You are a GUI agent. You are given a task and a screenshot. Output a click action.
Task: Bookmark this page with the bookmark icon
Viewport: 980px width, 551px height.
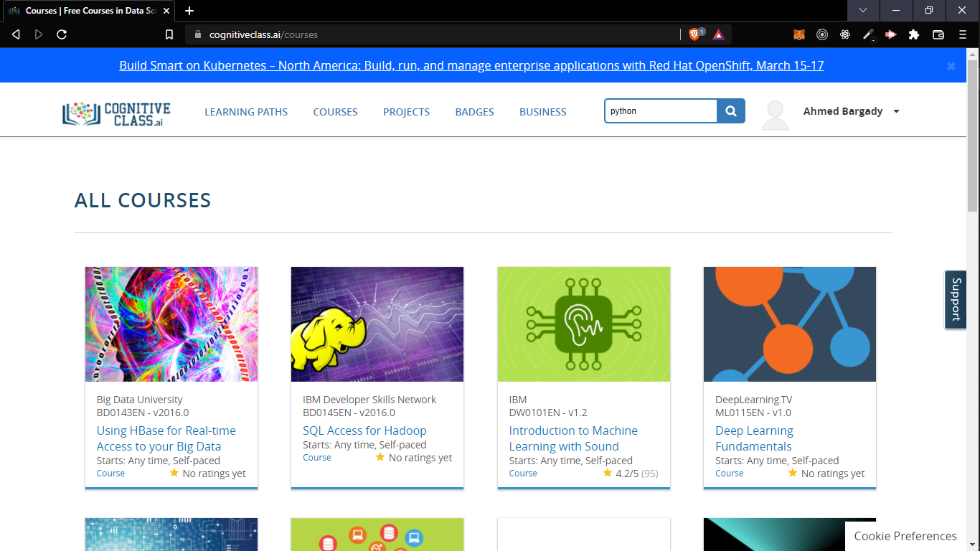169,34
